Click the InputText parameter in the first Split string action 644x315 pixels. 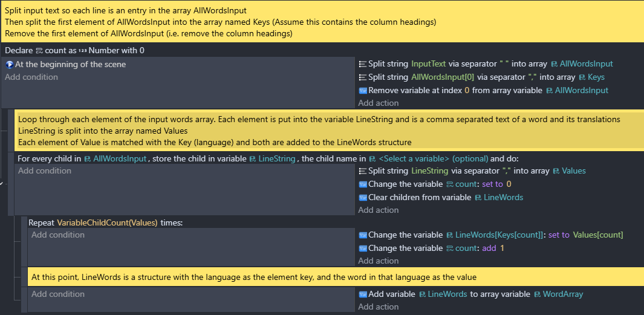click(428, 64)
